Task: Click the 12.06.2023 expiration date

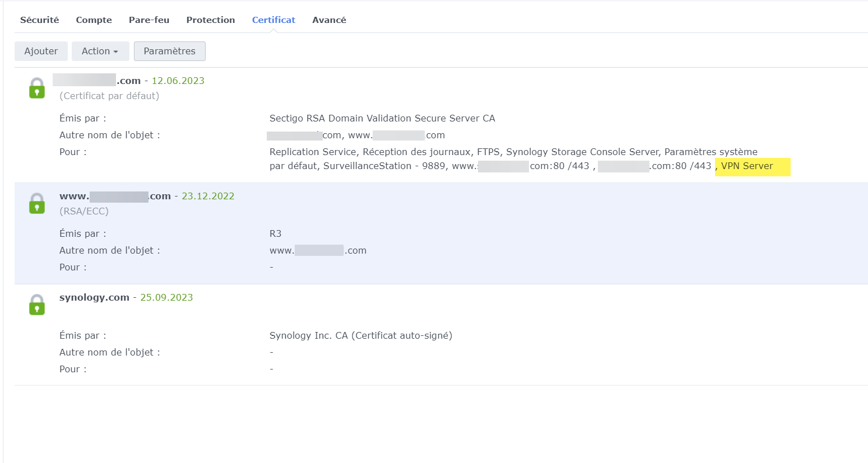Action: (x=178, y=81)
